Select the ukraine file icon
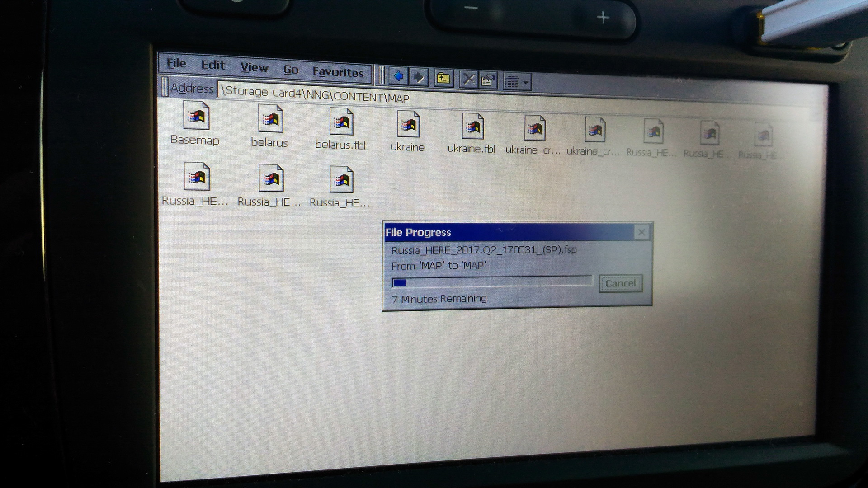Screen dimensions: 868x488 tap(408, 125)
